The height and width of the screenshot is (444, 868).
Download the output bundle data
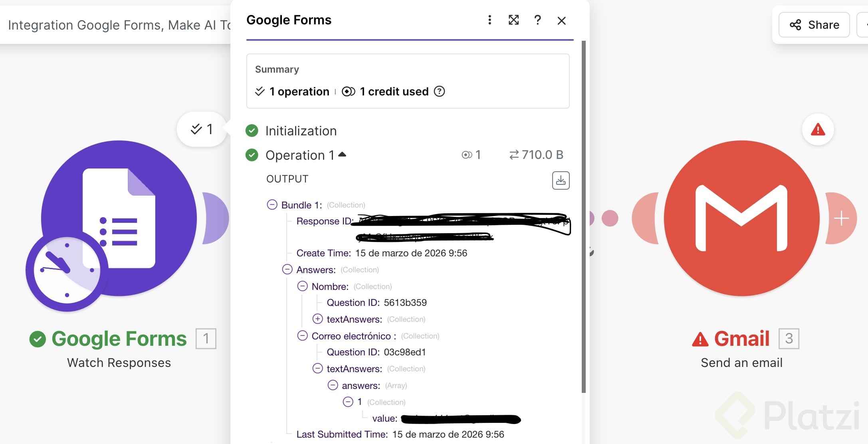click(x=561, y=180)
